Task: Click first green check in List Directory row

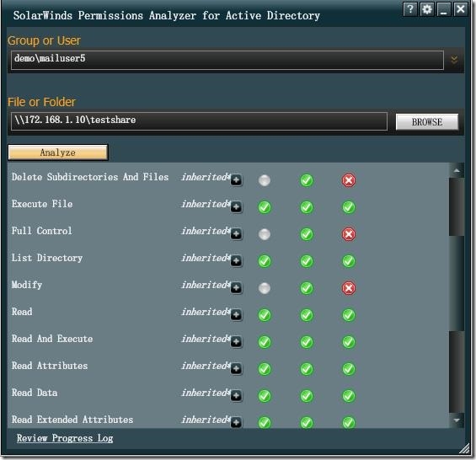Action: click(x=264, y=261)
